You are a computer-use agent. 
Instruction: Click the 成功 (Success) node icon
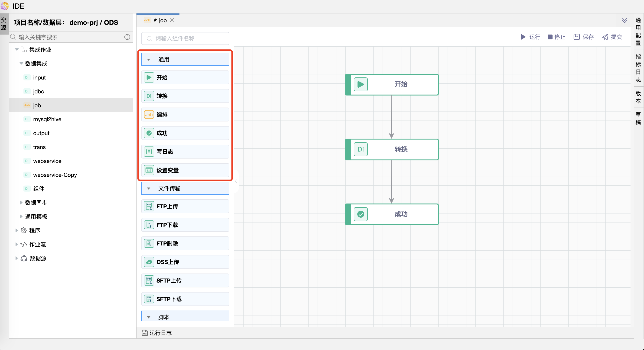(361, 214)
